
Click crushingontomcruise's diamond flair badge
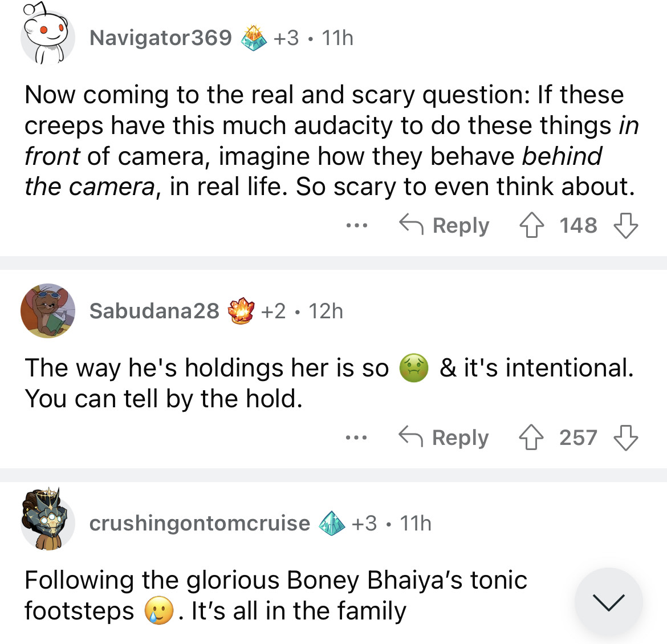click(332, 523)
